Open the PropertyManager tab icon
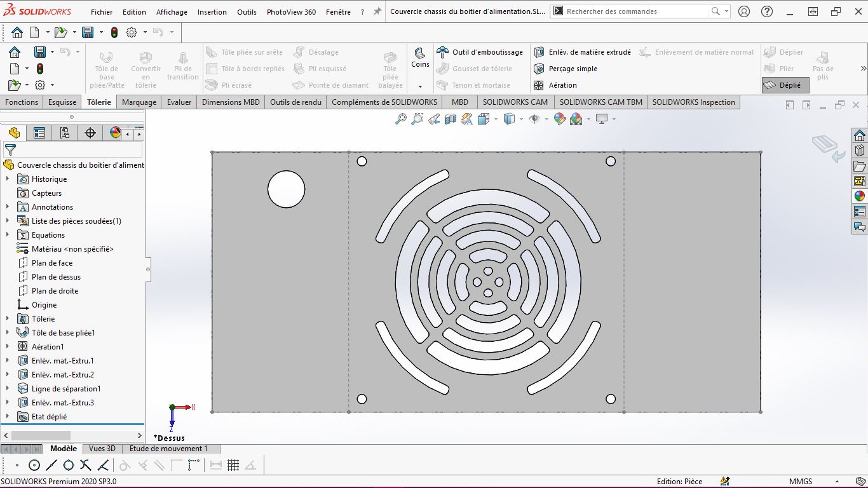The height and width of the screenshot is (488, 868). click(x=39, y=133)
